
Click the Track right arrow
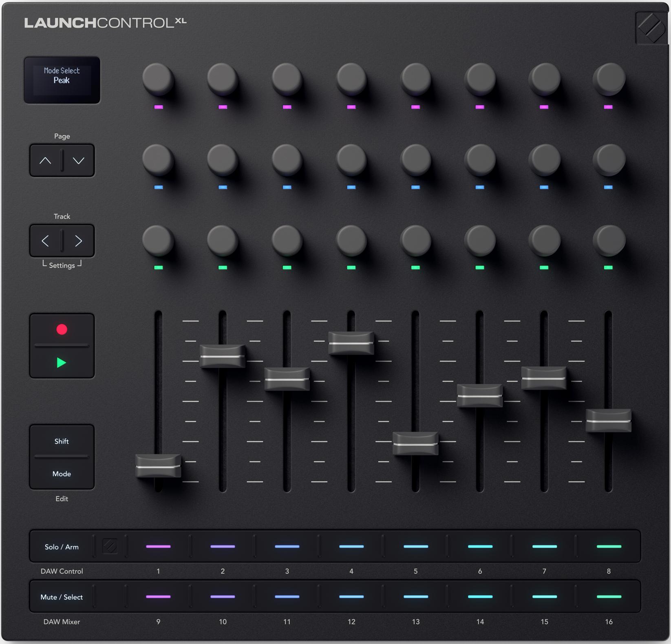click(x=78, y=240)
